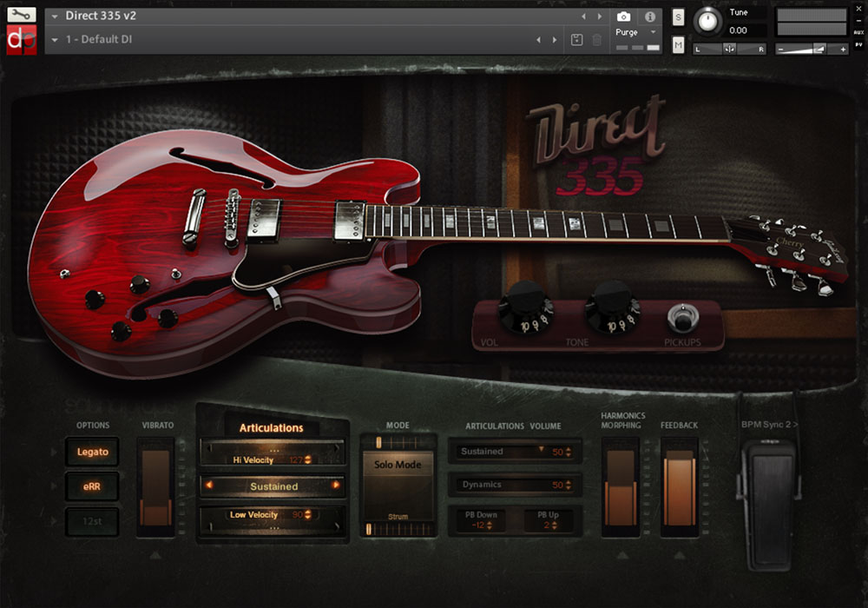Toggle the AUX sends view
This screenshot has height=608, width=868.
pos(858,33)
